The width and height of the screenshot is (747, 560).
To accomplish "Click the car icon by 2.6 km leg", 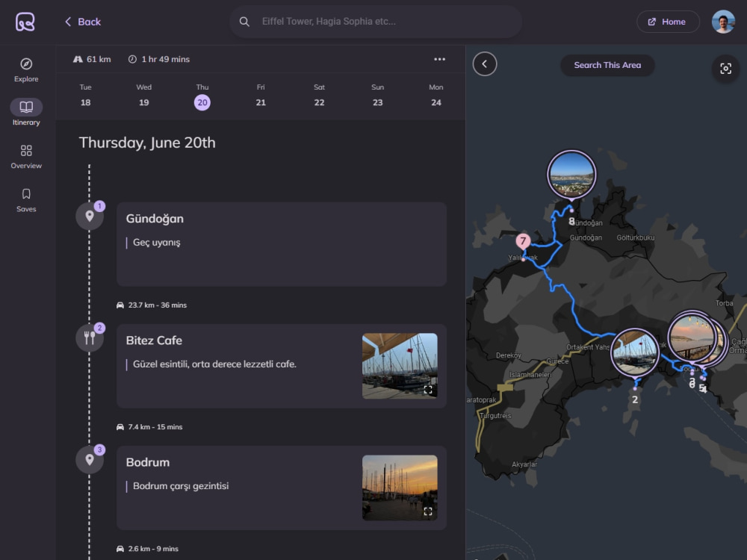I will 120,549.
